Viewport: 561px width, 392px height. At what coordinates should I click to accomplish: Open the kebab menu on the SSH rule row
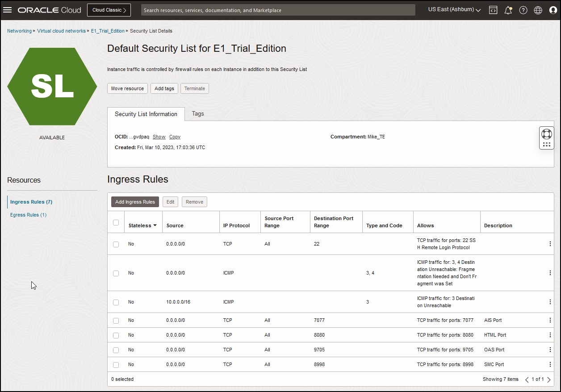(x=550, y=244)
